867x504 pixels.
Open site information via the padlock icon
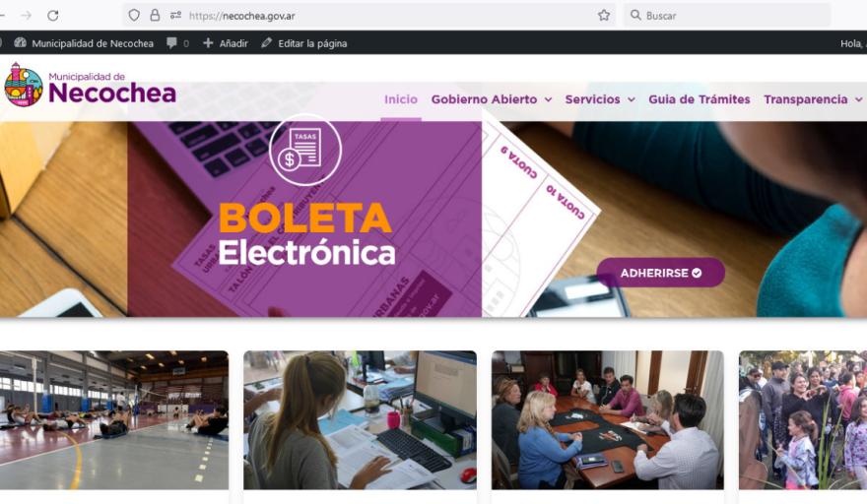[x=155, y=16]
